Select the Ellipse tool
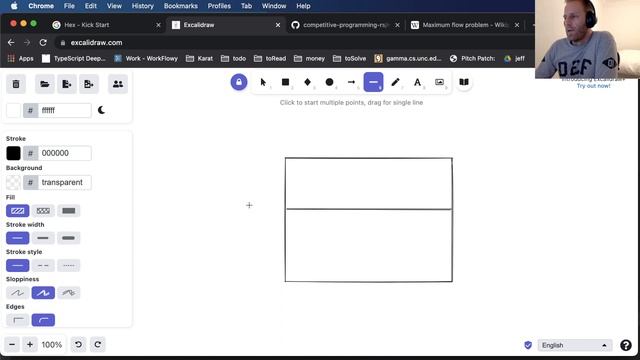The height and width of the screenshot is (360, 640). [329, 82]
